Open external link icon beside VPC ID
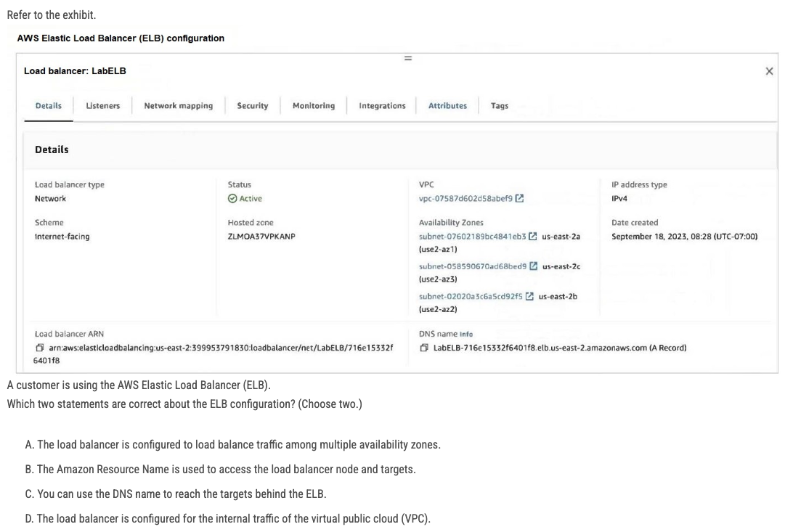The width and height of the screenshot is (785, 532). tap(520, 198)
